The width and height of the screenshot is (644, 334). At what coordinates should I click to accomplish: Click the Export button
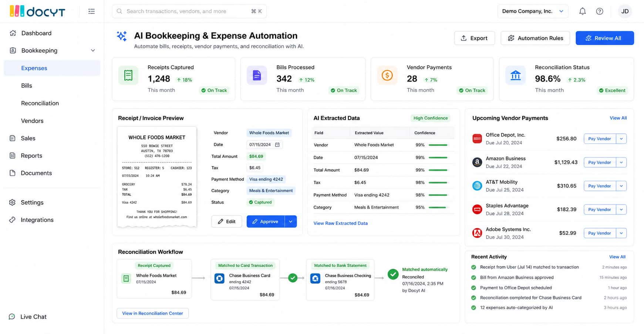pos(475,38)
